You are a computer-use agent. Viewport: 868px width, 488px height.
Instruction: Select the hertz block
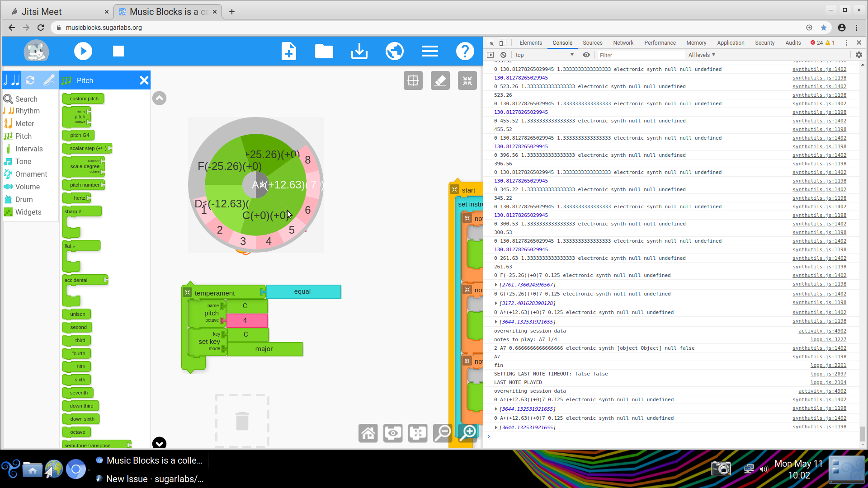point(77,198)
